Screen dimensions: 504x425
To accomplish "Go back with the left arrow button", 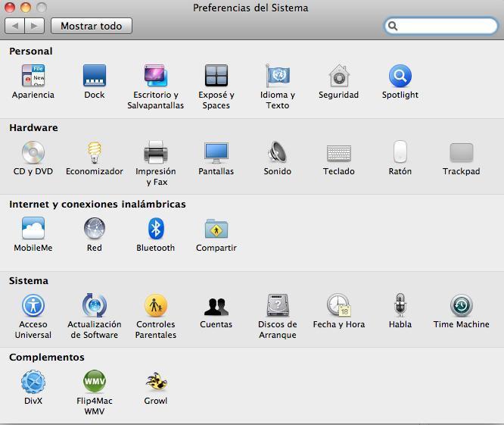I will tap(15, 26).
